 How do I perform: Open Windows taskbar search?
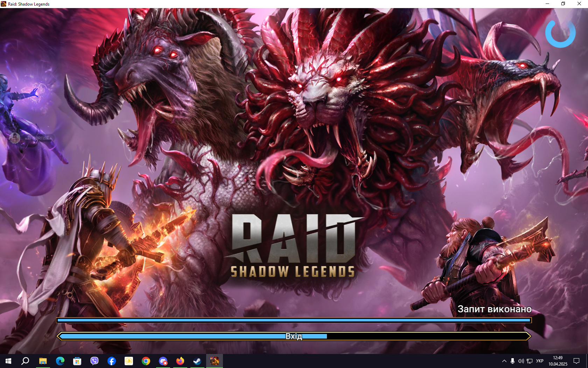point(25,361)
